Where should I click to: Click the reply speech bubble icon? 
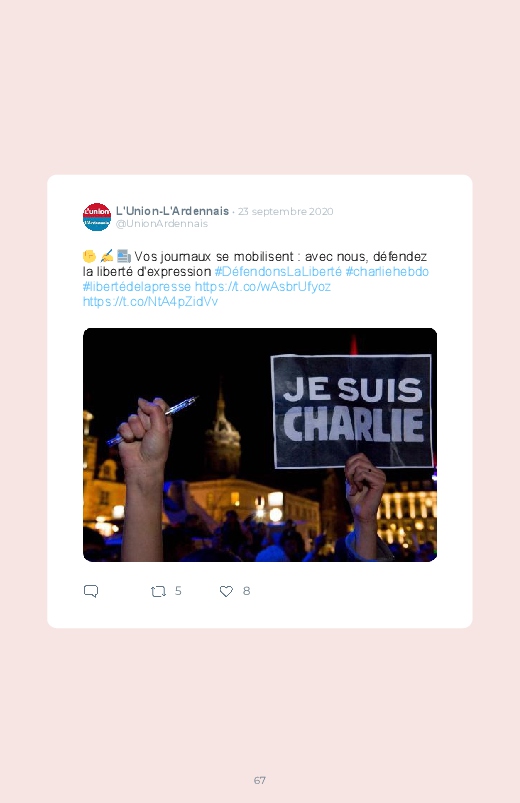pos(91,591)
